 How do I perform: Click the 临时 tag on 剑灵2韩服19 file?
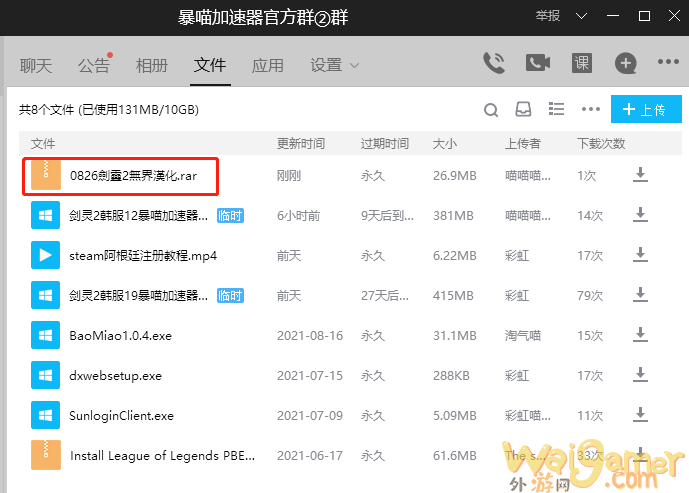pos(230,295)
